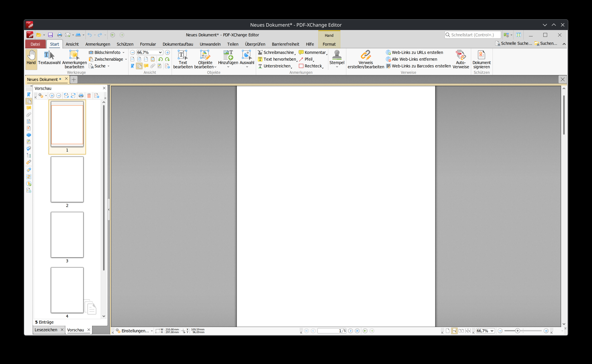Click Dokument signieren in the ribbon
The height and width of the screenshot is (364, 592).
coord(482,59)
